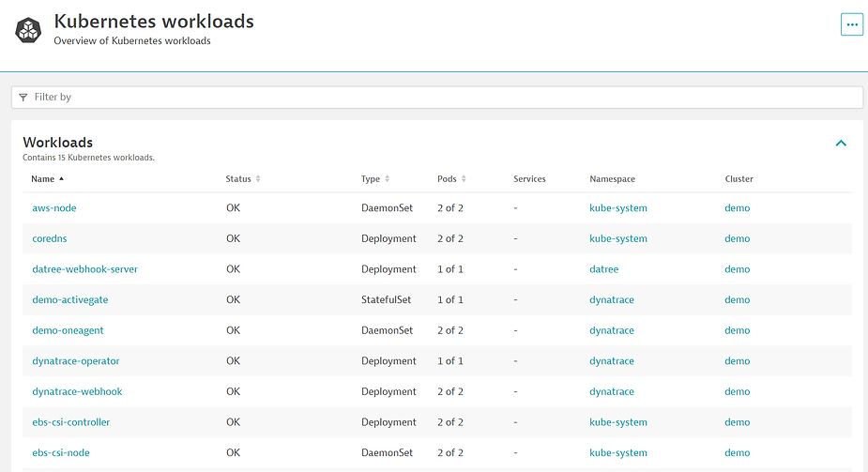Open the ebs-csi-controller workload
Image resolution: width=868 pixels, height=472 pixels.
point(71,422)
